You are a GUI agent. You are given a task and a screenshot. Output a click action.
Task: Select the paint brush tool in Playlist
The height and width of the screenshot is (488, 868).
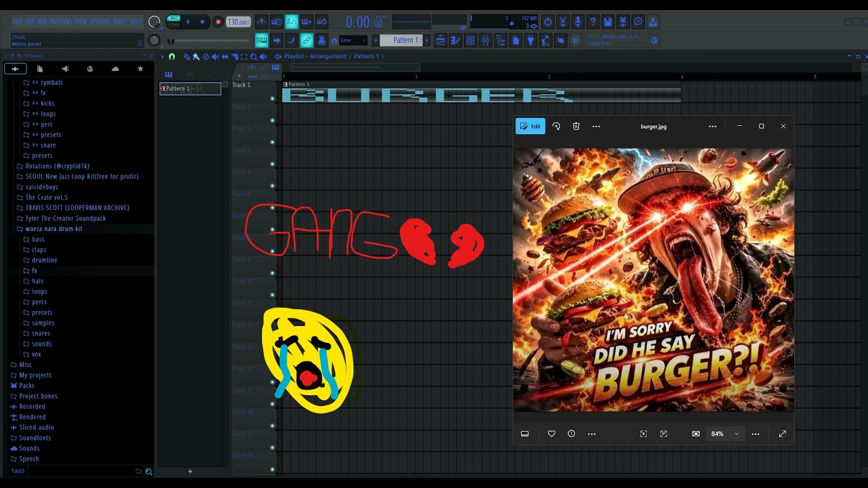pyautogui.click(x=196, y=57)
